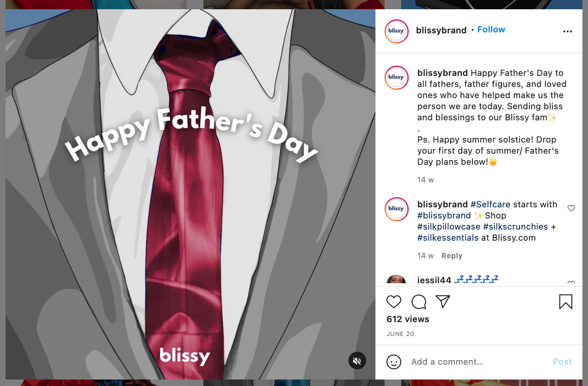Save the post with the bookmark icon
Screen dimensions: 588x386
pos(566,302)
